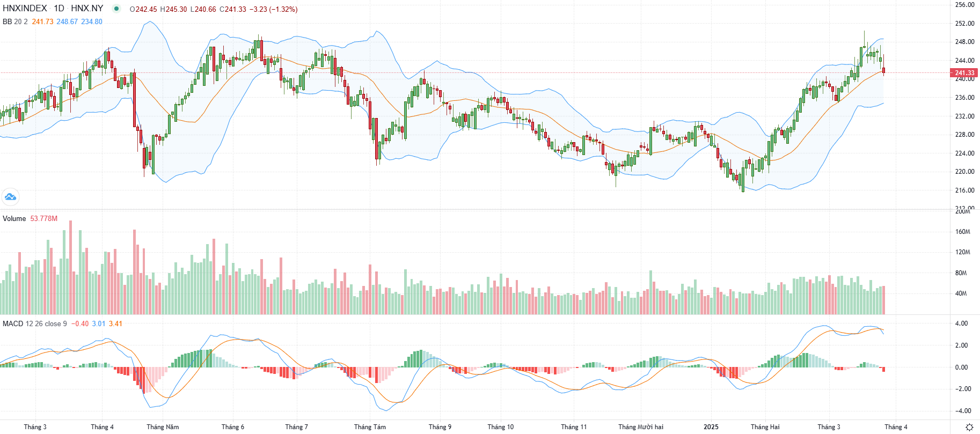The image size is (980, 434).
Task: Click the 252.00 price scale label
Action: 965,23
